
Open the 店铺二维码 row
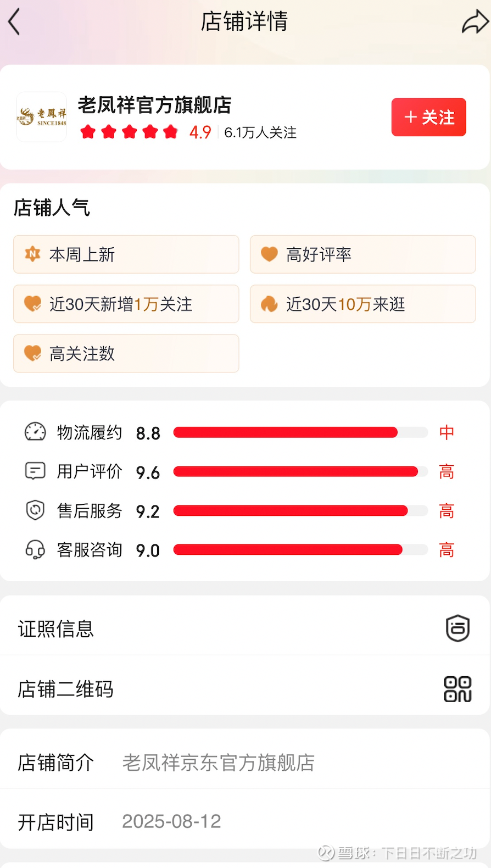[220, 689]
